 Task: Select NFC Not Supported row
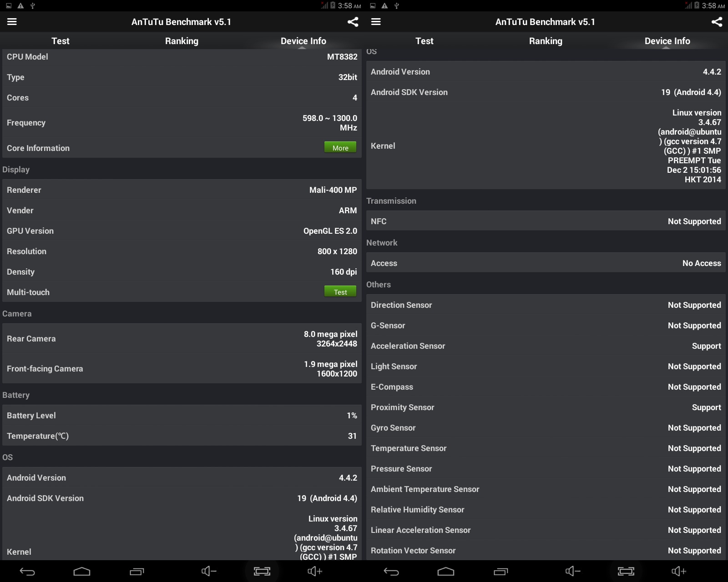point(546,221)
